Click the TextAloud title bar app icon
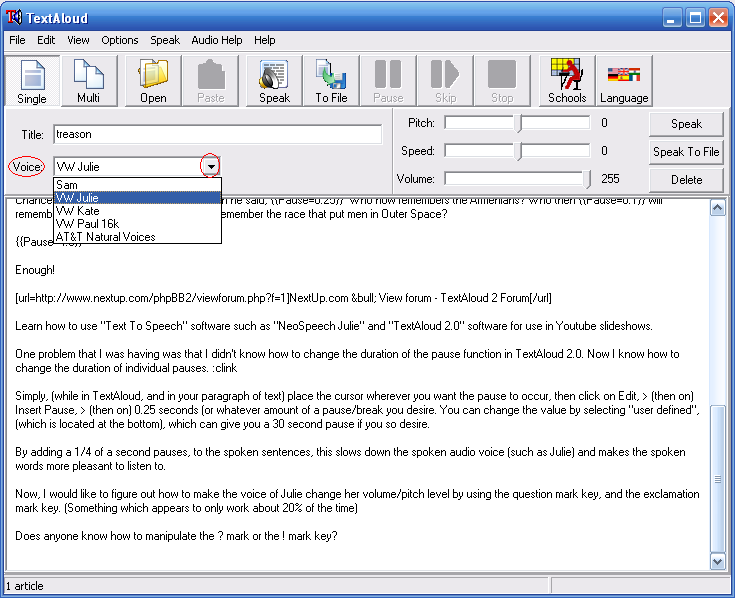The height and width of the screenshot is (598, 735). point(14,17)
